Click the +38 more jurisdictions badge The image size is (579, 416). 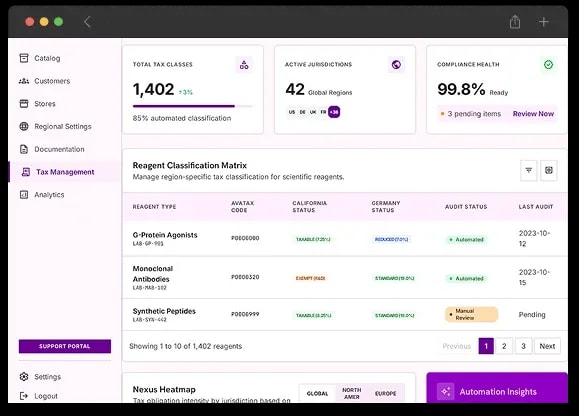pyautogui.click(x=334, y=112)
